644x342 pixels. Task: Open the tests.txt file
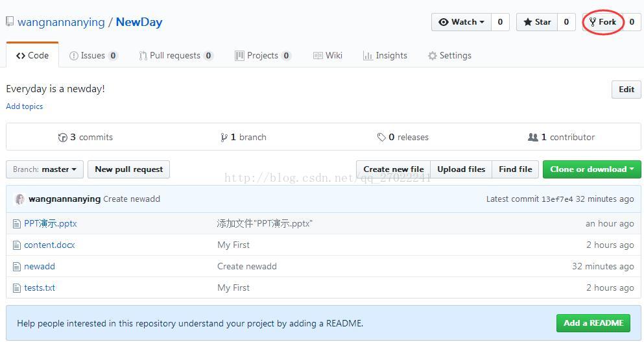[x=40, y=287]
